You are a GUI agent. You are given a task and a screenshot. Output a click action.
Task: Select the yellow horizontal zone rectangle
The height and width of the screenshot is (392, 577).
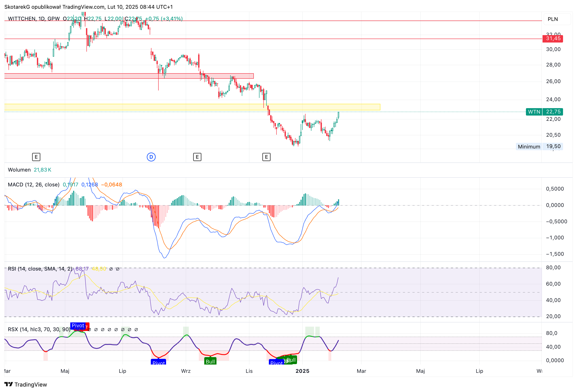[x=192, y=107]
